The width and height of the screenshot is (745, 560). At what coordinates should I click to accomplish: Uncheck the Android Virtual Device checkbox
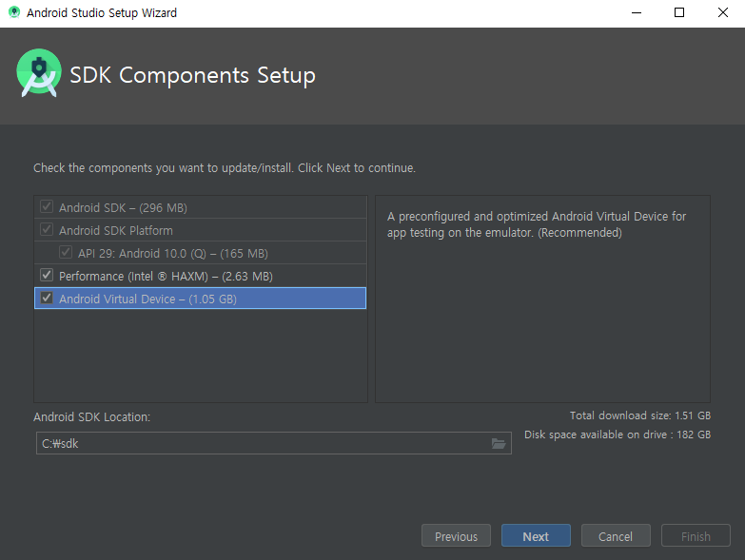click(x=47, y=298)
